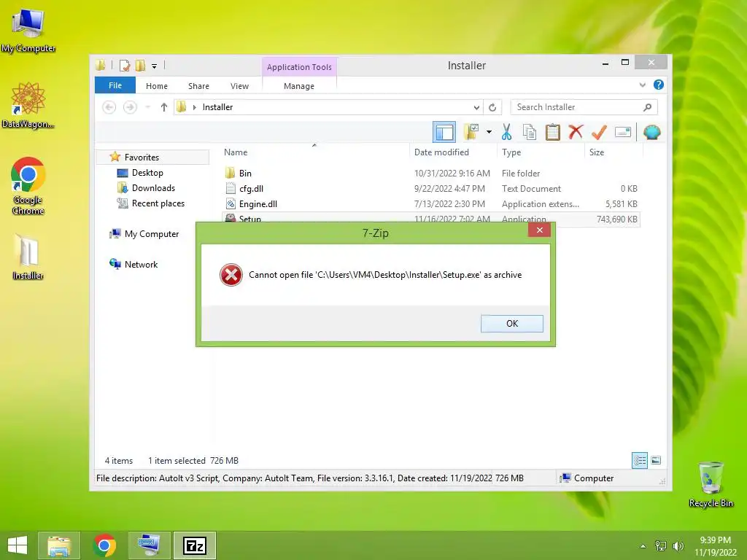Refresh the Installer folder view

pos(492,107)
